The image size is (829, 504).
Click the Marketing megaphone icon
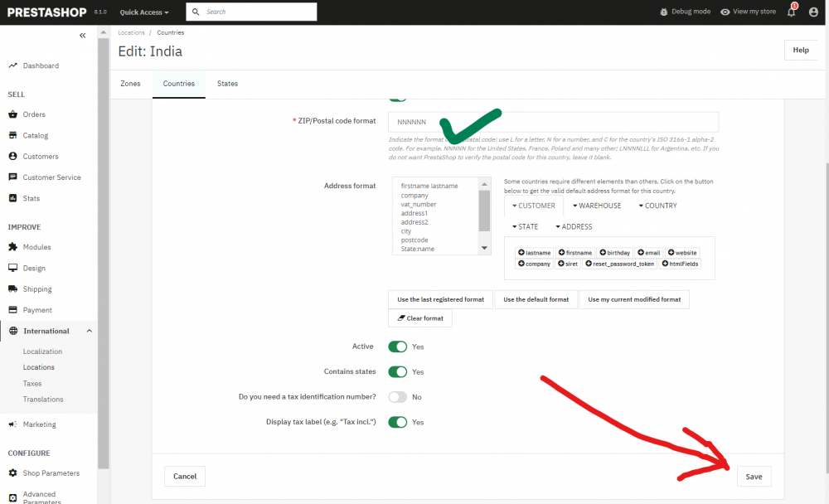12,424
